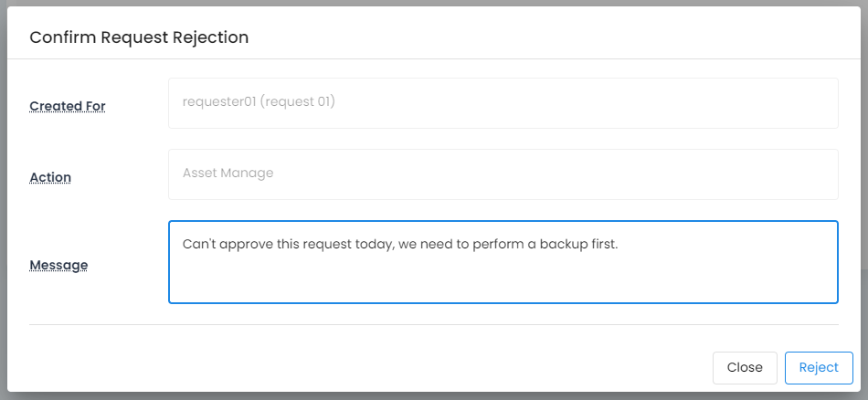
Task: Click the Reject button
Action: pyautogui.click(x=818, y=367)
